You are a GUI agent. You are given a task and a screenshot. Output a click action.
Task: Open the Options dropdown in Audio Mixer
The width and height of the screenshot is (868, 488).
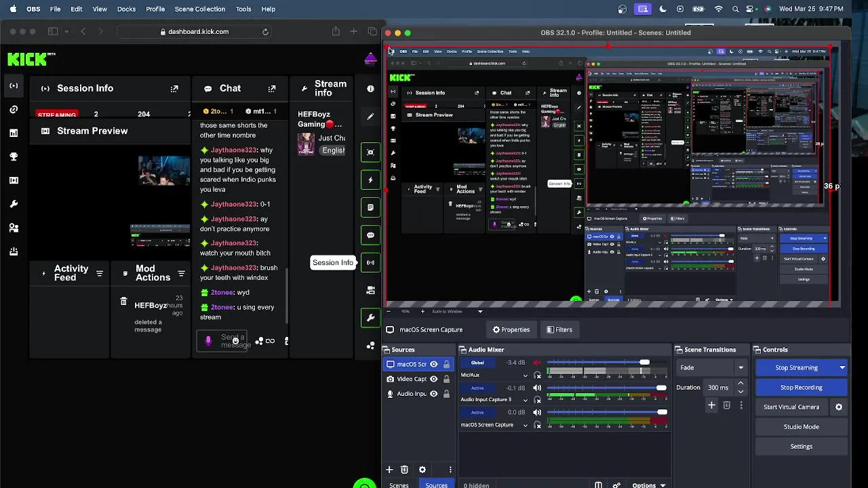point(648,485)
